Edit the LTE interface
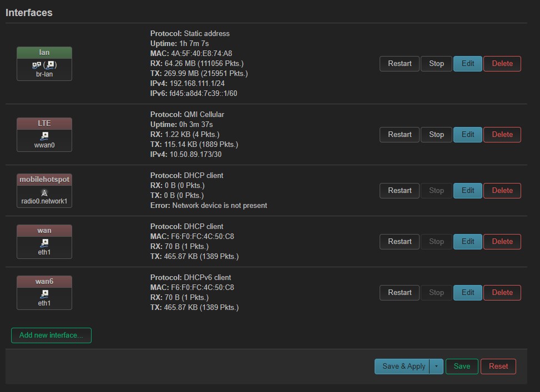 [x=468, y=135]
